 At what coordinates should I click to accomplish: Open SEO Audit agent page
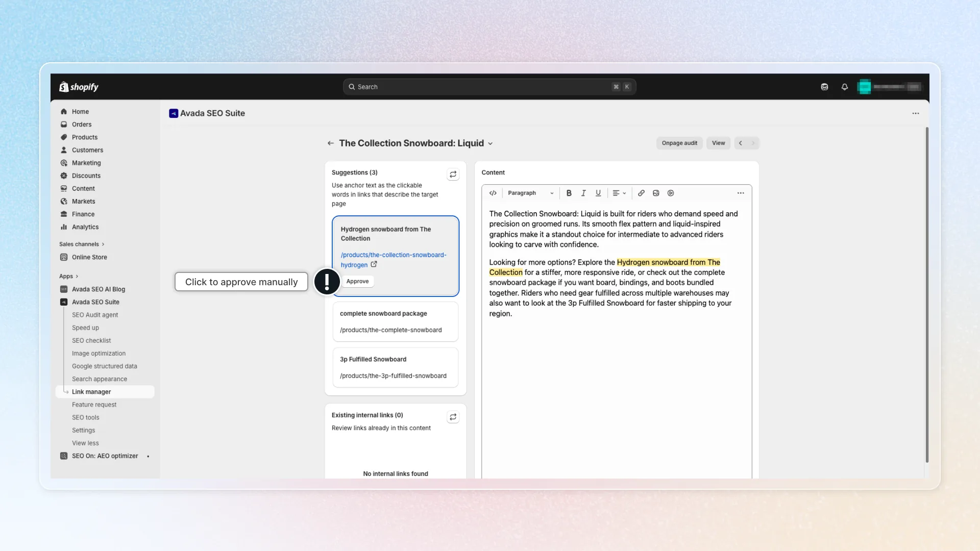point(95,315)
